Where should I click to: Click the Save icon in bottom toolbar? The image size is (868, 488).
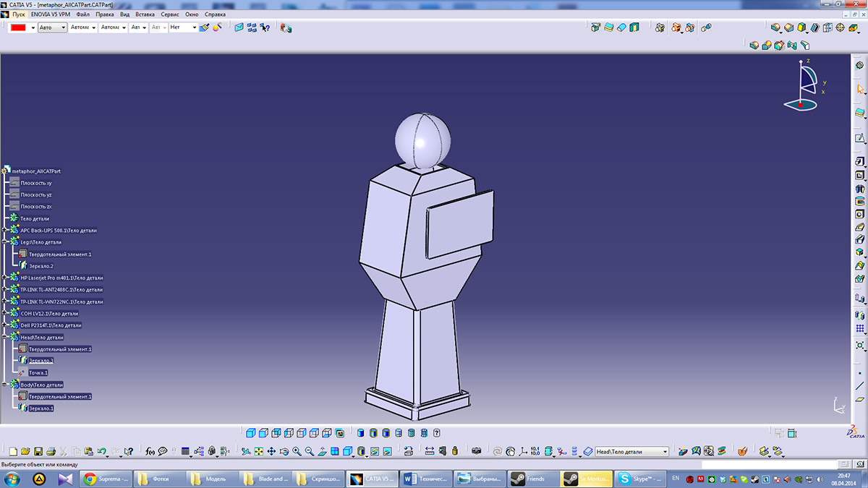click(38, 452)
